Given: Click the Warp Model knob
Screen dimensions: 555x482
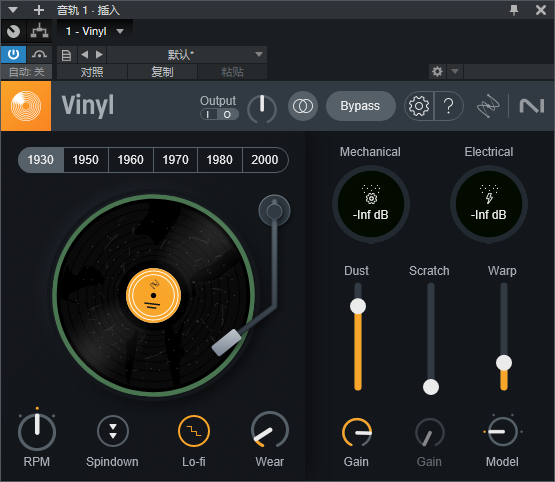Looking at the screenshot, I should pos(503,431).
